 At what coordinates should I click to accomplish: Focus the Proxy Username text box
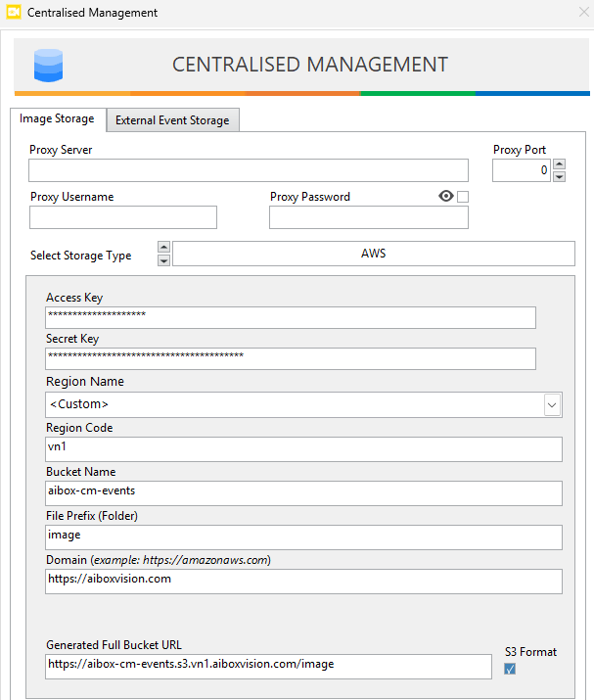coord(122,217)
